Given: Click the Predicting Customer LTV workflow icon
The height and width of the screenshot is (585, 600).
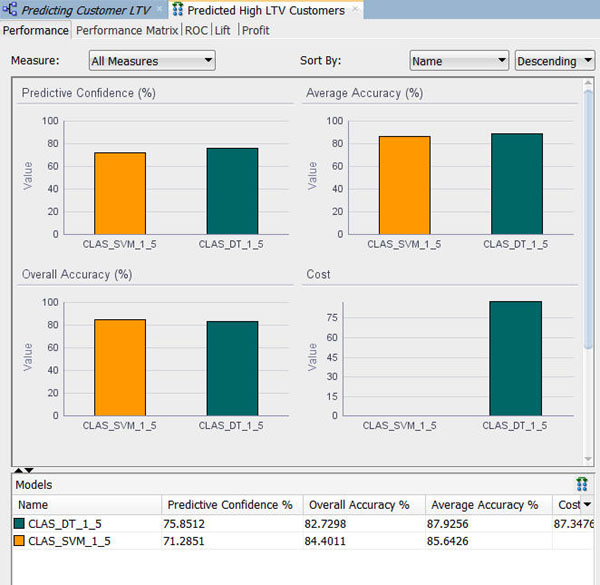Looking at the screenshot, I should [10, 10].
